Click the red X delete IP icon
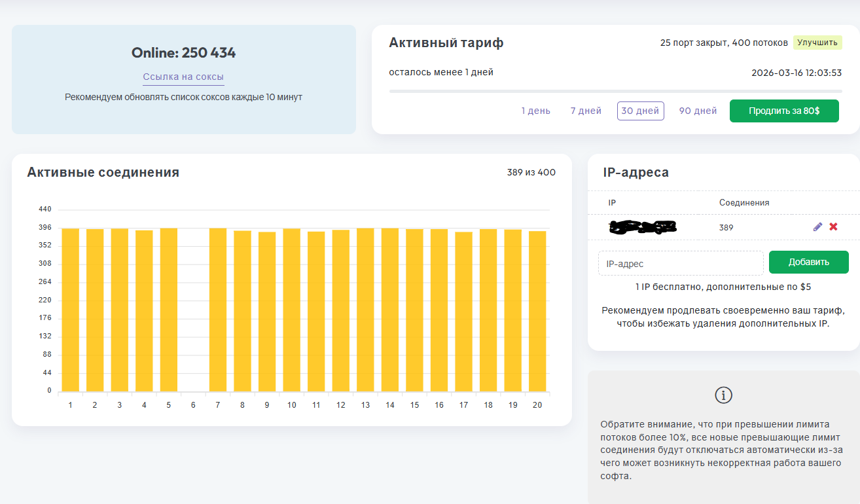This screenshot has height=504, width=860. click(833, 227)
